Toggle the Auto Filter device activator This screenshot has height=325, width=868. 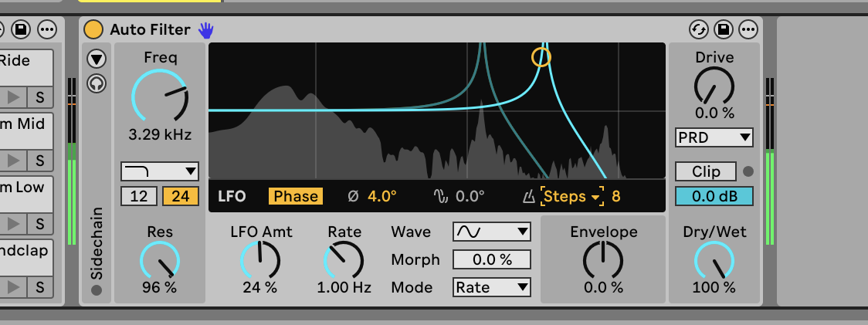tap(93, 29)
